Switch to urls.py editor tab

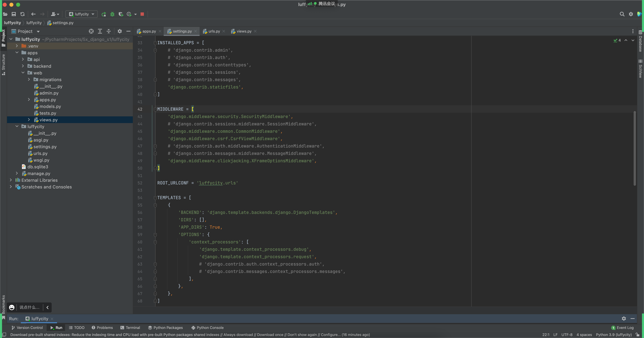pyautogui.click(x=214, y=31)
